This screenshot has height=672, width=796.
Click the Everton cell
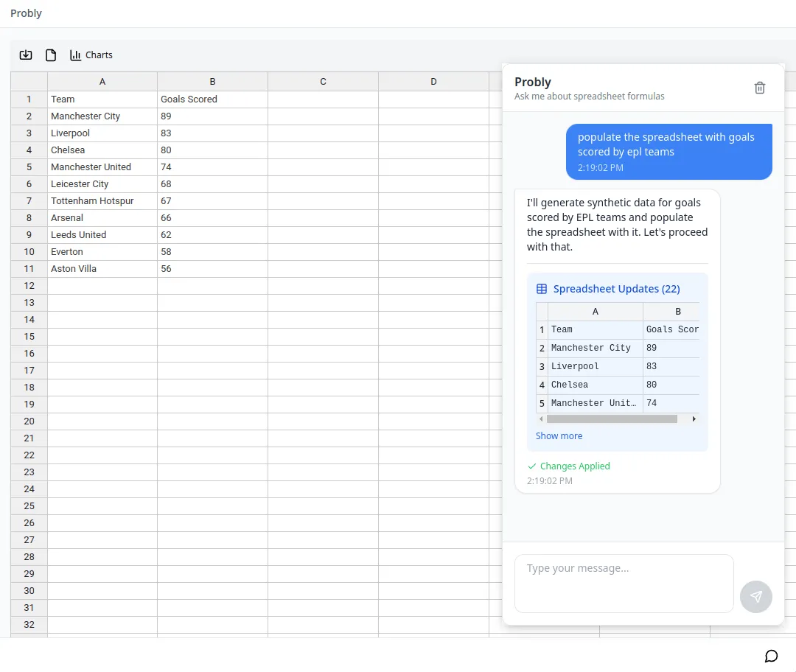pyautogui.click(x=102, y=252)
